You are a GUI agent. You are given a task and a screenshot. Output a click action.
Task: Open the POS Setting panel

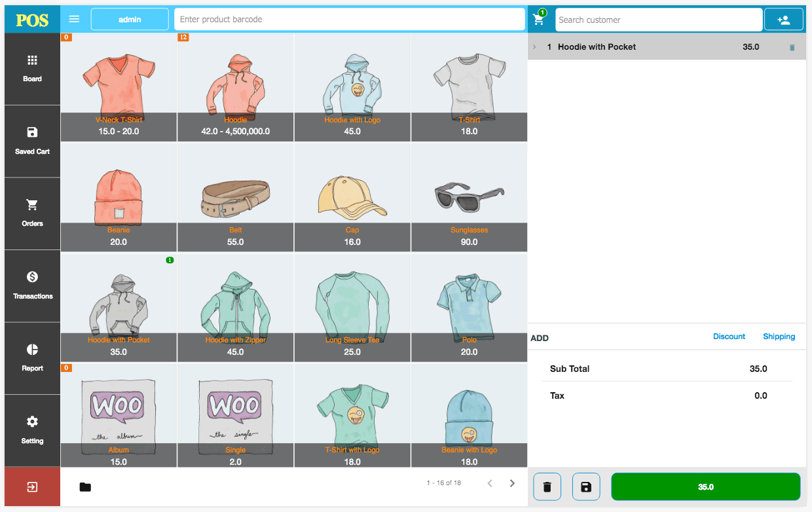tap(31, 430)
